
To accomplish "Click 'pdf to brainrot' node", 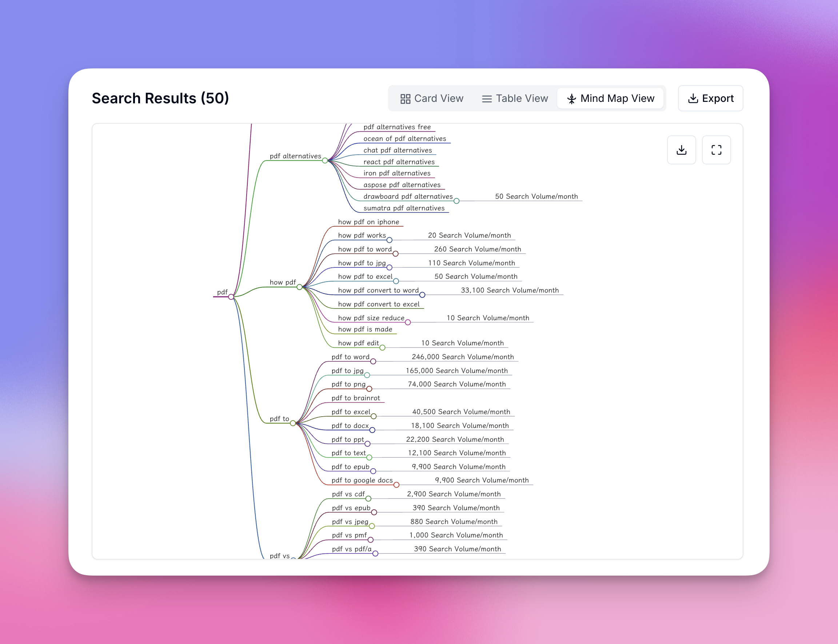I will coord(356,398).
